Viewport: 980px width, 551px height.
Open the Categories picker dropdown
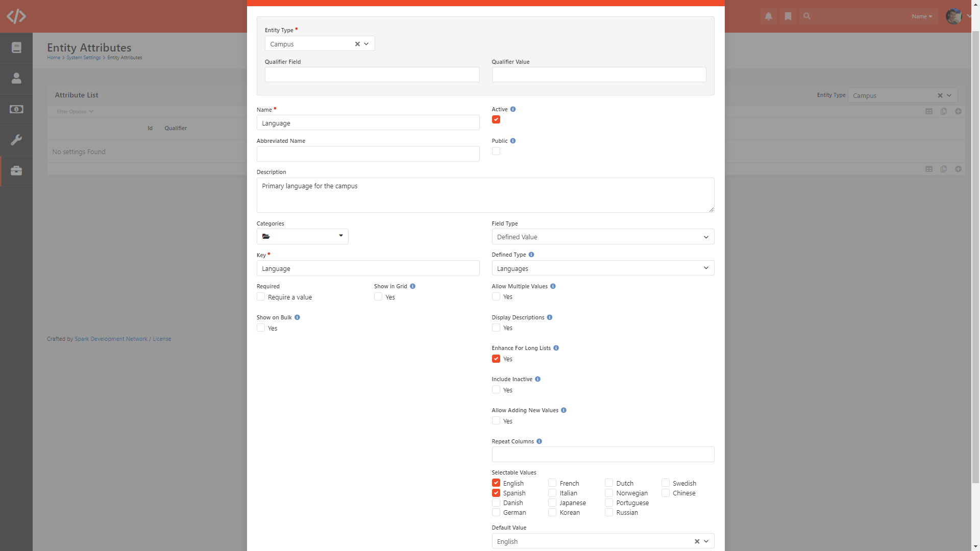(302, 236)
